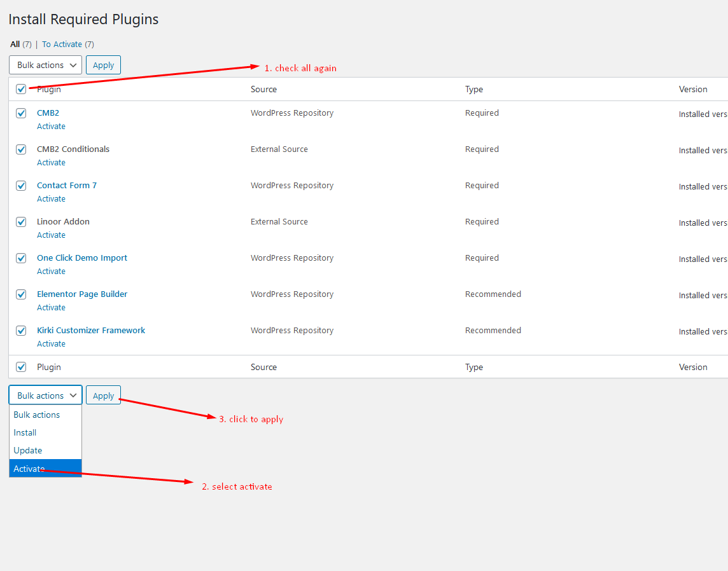
Task: Uncheck the Kirki Customizer Framework checkbox
Action: coord(21,331)
